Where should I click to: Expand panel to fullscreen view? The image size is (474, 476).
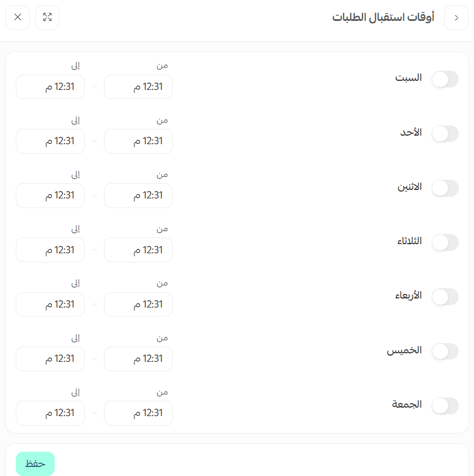(x=47, y=18)
